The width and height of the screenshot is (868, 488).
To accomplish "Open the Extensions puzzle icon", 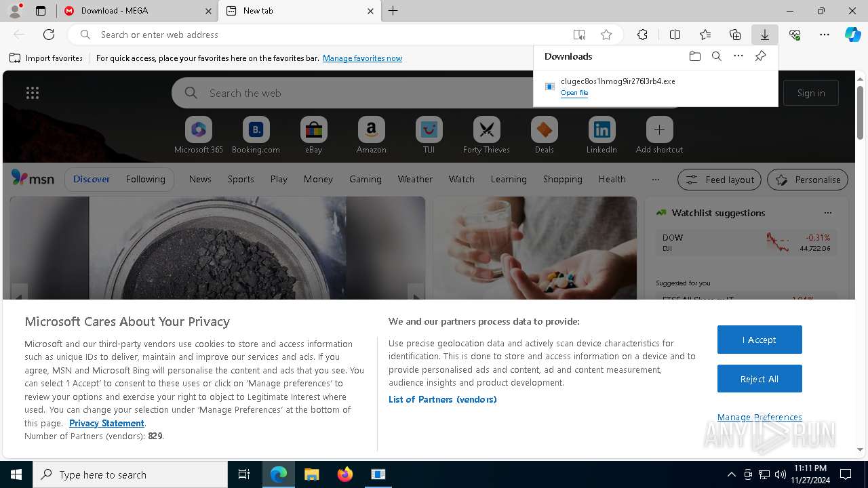I will [x=642, y=35].
